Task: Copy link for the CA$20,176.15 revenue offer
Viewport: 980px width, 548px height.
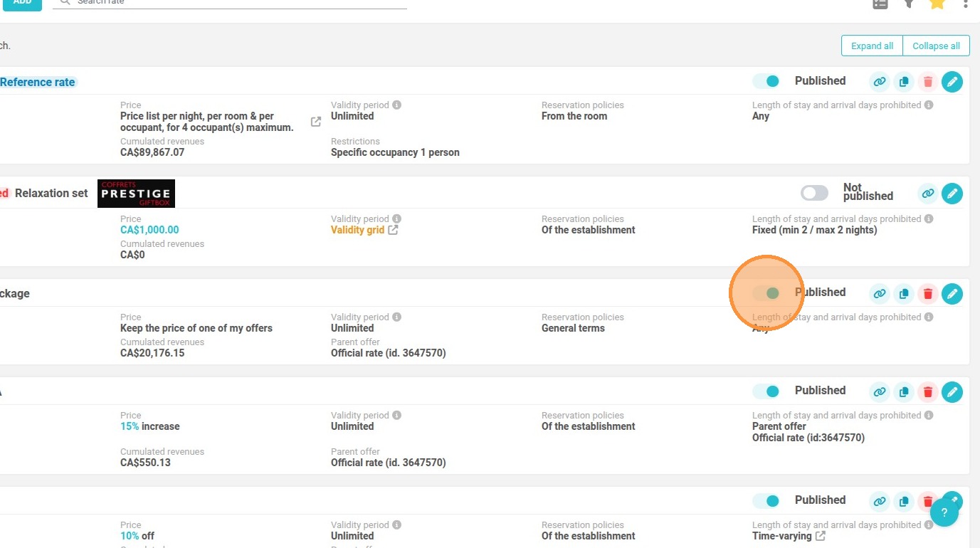Action: click(880, 293)
